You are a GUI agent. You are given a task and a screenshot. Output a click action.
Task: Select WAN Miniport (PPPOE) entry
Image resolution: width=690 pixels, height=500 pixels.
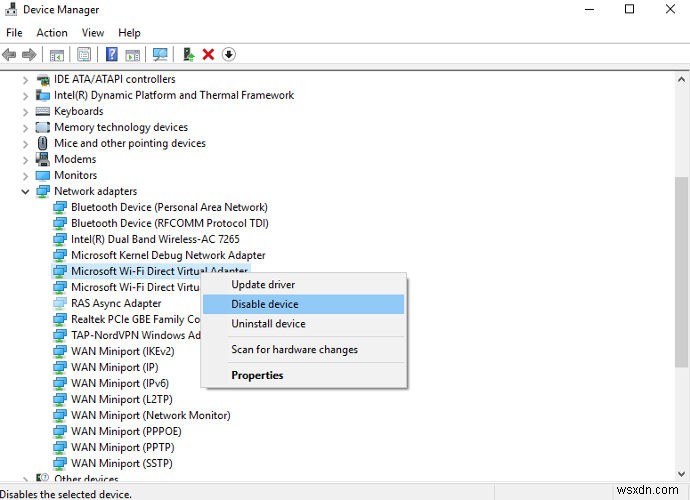(x=126, y=431)
